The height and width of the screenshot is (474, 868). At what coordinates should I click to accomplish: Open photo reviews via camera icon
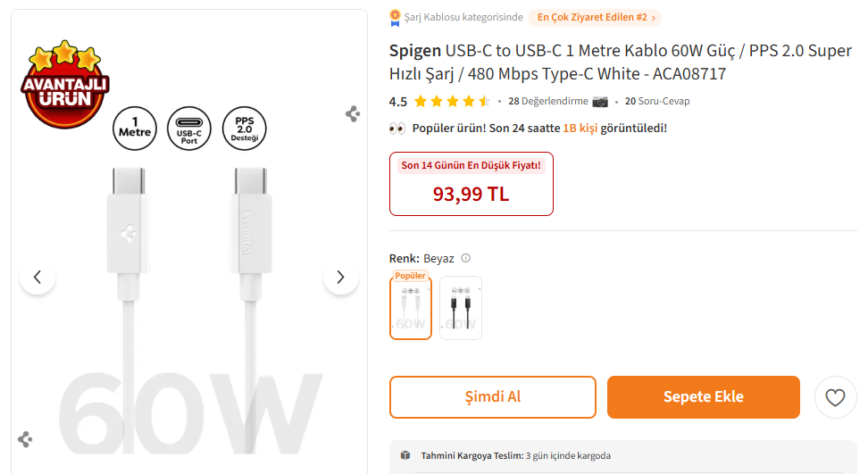pyautogui.click(x=600, y=102)
